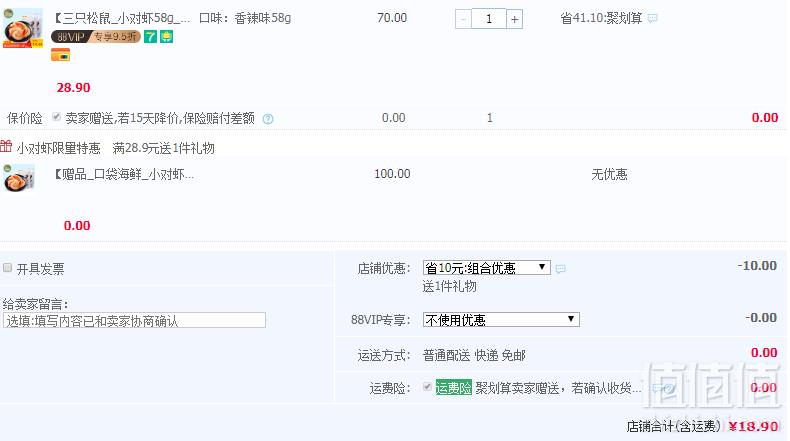Click 普通配送 快递 免邮 shipping text
This screenshot has width=790, height=441.
[x=474, y=355]
